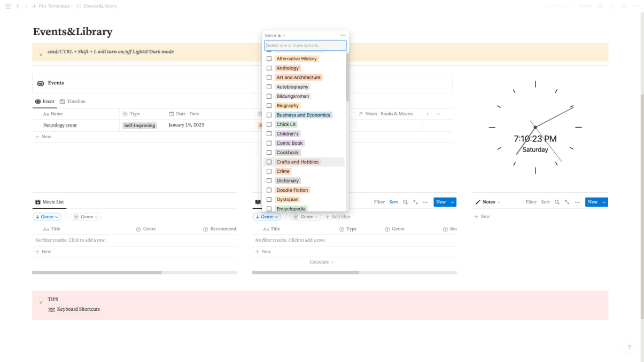Open the help question mark button
644x362 pixels.
click(629, 347)
